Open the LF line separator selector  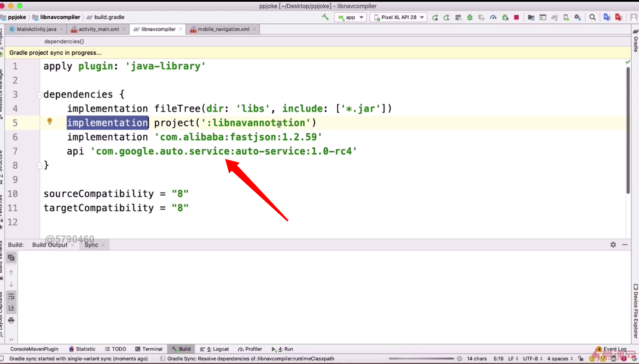pyautogui.click(x=513, y=359)
